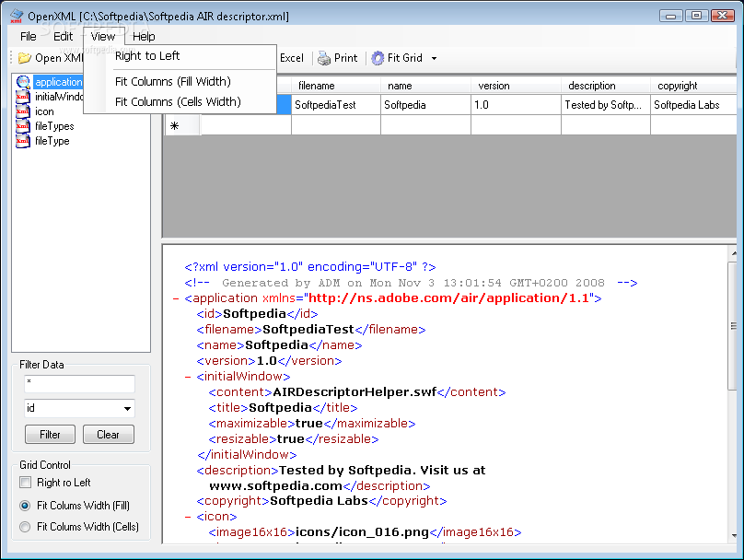This screenshot has width=744, height=560.
Task: Click the Fit Grid gear icon
Action: 378,58
